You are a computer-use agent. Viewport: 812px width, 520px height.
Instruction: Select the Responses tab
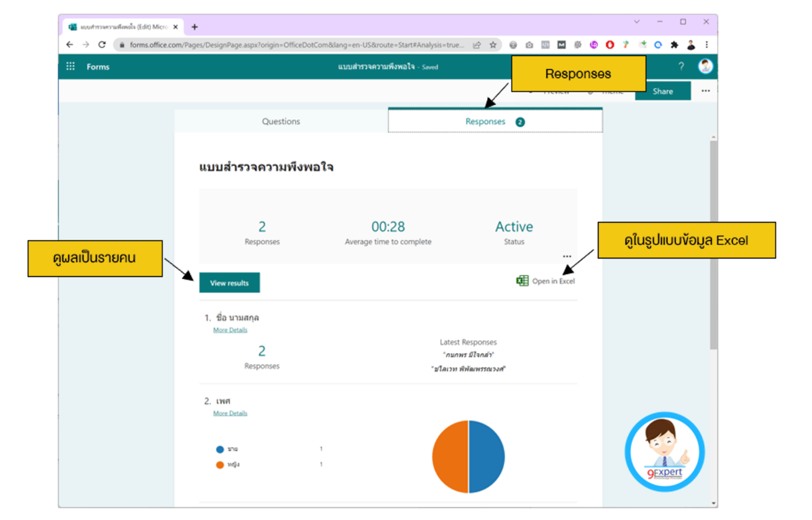[x=485, y=121]
